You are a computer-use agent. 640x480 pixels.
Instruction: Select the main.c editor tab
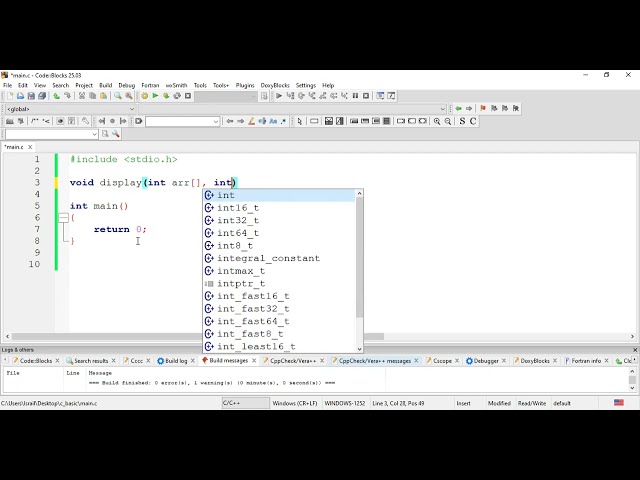click(x=14, y=147)
